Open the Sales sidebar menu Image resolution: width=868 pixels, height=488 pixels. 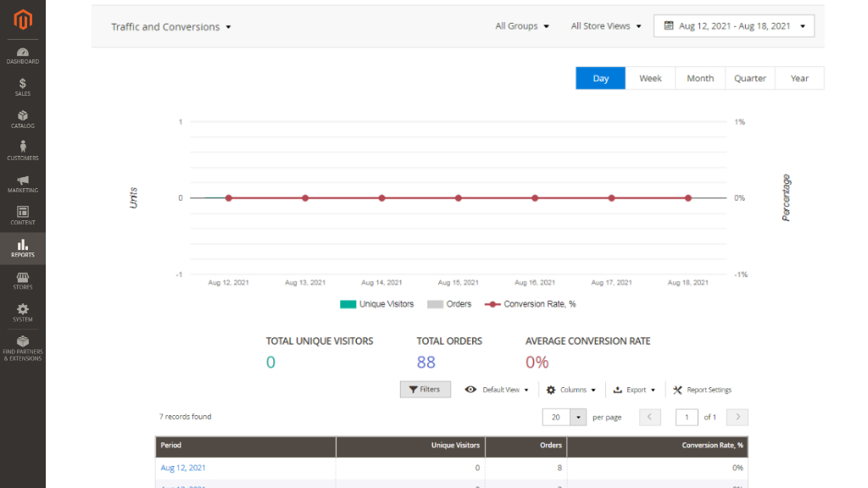[23, 88]
